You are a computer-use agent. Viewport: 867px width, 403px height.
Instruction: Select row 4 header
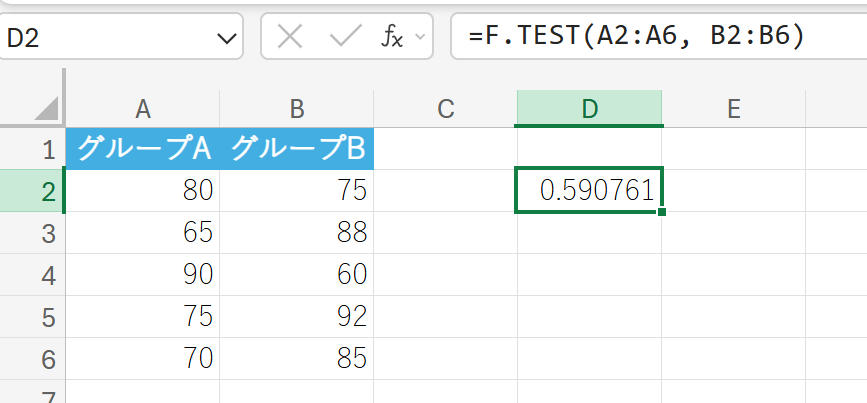click(46, 274)
